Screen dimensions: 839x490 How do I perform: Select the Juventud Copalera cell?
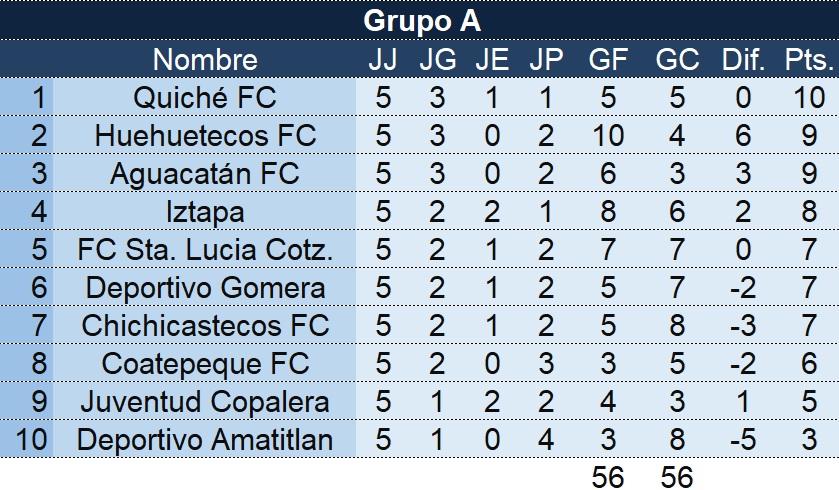(205, 402)
